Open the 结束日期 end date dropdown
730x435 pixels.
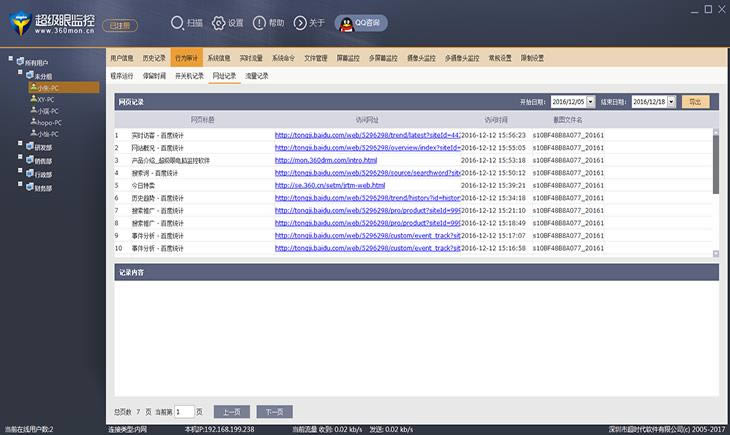(671, 102)
